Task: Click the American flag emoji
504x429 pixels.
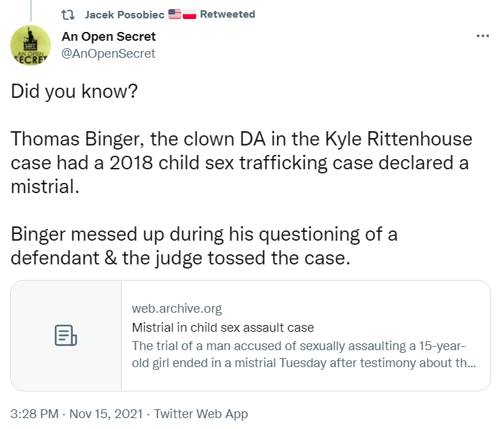Action: (175, 14)
